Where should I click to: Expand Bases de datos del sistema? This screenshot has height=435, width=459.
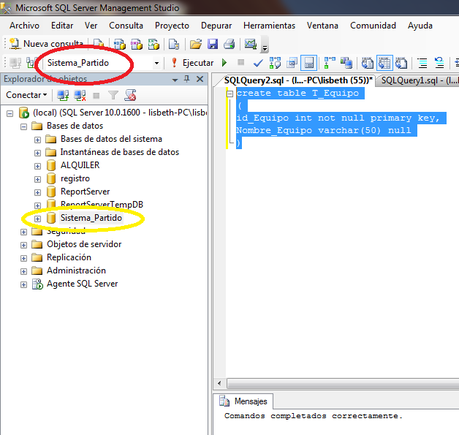tap(37, 140)
